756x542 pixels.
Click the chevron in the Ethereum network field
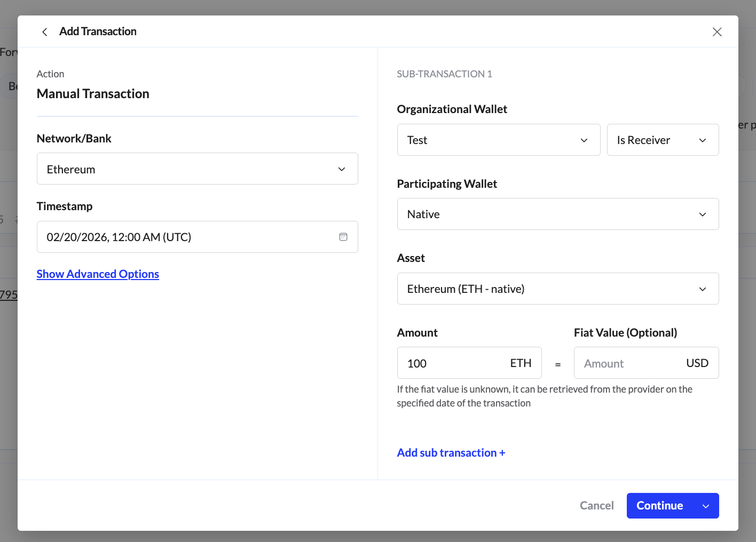[x=342, y=169]
